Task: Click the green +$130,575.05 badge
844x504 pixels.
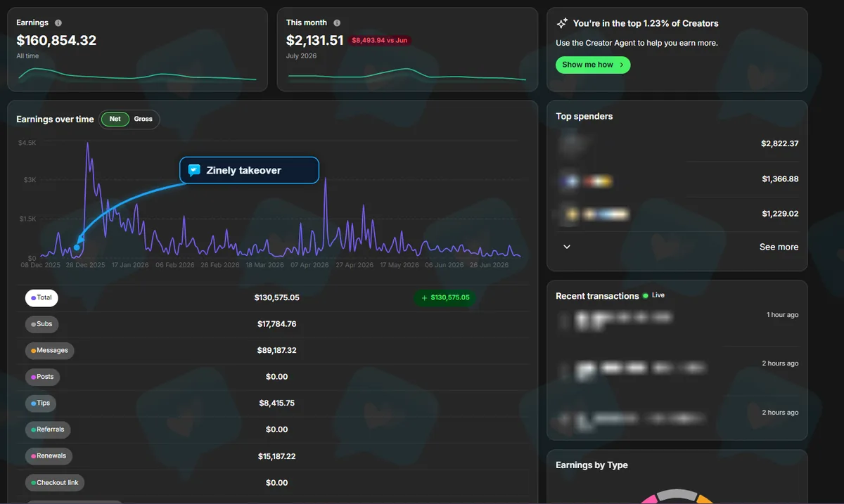Action: [x=445, y=298]
